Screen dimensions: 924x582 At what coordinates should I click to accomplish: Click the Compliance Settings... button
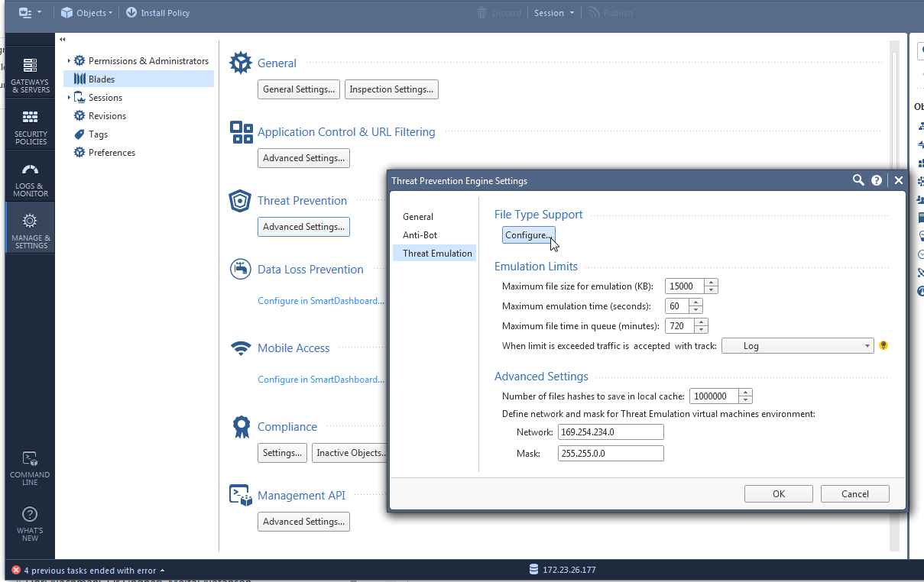[282, 453]
